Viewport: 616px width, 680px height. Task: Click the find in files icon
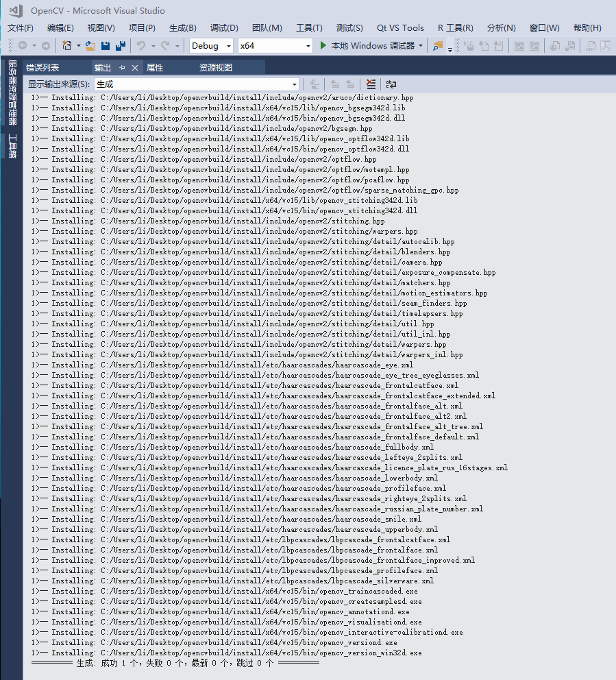pyautogui.click(x=438, y=45)
